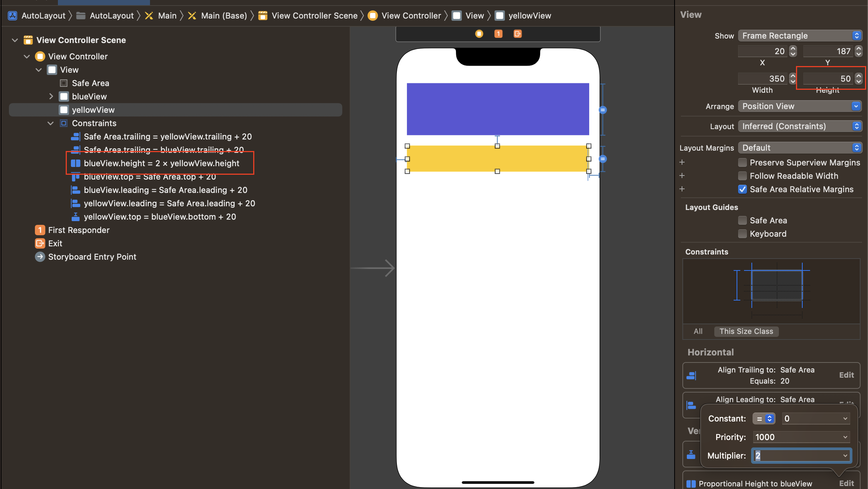
Task: Click the Align Trailing constraint icon in inspector
Action: (x=691, y=375)
